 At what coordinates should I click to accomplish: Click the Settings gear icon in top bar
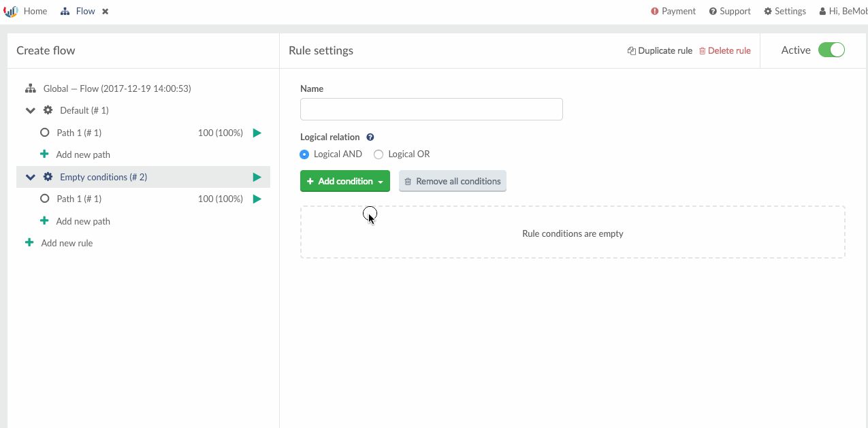tap(768, 11)
